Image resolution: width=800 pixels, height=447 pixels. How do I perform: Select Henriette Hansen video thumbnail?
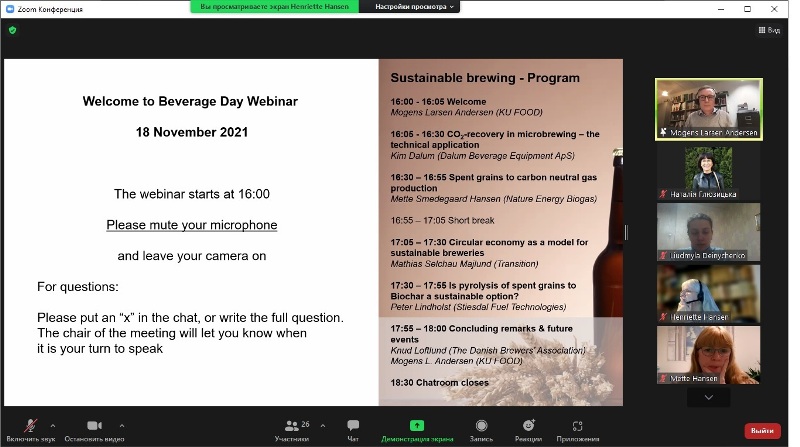coord(709,293)
